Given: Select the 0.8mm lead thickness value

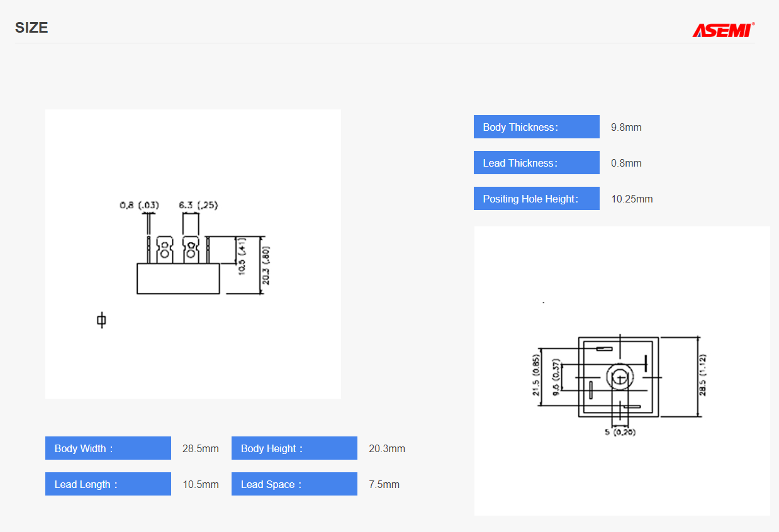Looking at the screenshot, I should pos(626,163).
